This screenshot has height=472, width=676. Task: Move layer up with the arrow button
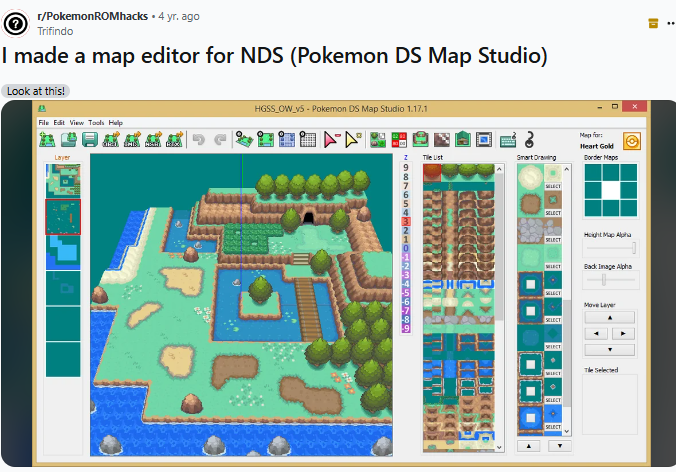pos(610,318)
